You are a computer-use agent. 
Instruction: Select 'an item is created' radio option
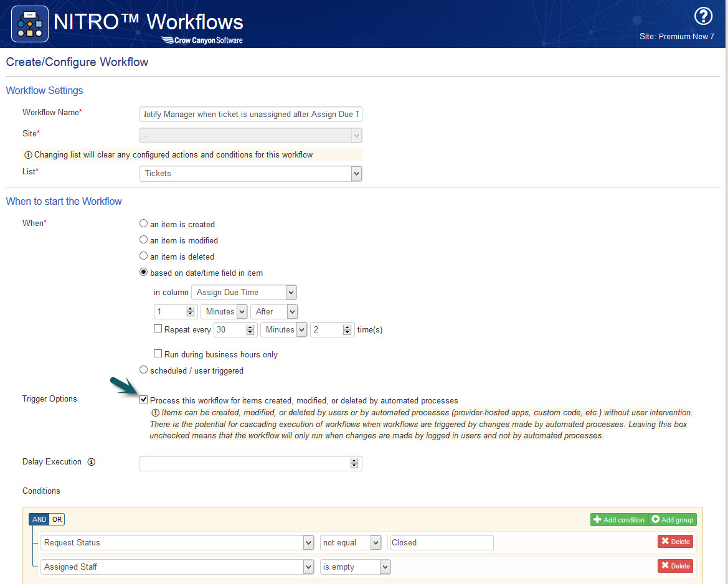click(143, 224)
